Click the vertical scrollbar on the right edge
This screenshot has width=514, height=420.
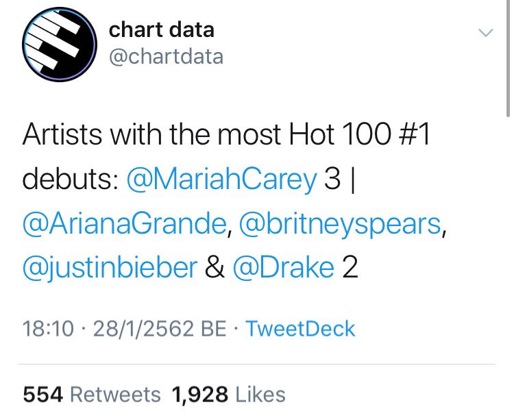(508, 55)
